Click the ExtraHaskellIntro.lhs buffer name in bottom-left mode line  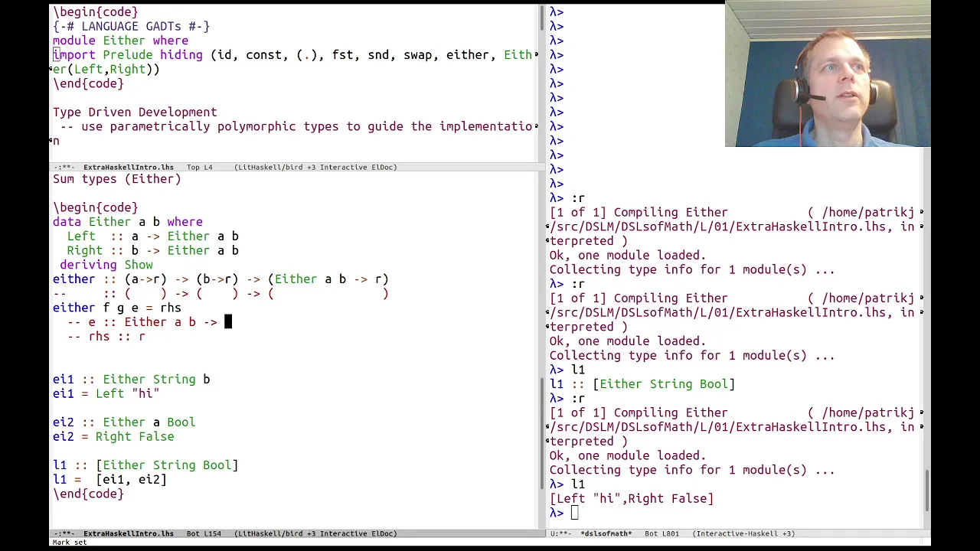pos(129,533)
